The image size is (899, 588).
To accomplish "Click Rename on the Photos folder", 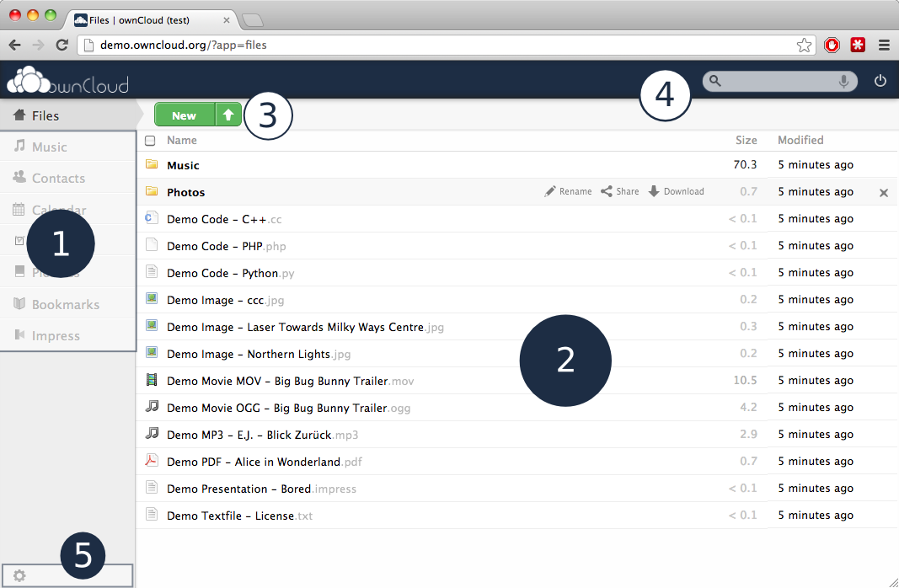I will tap(568, 192).
